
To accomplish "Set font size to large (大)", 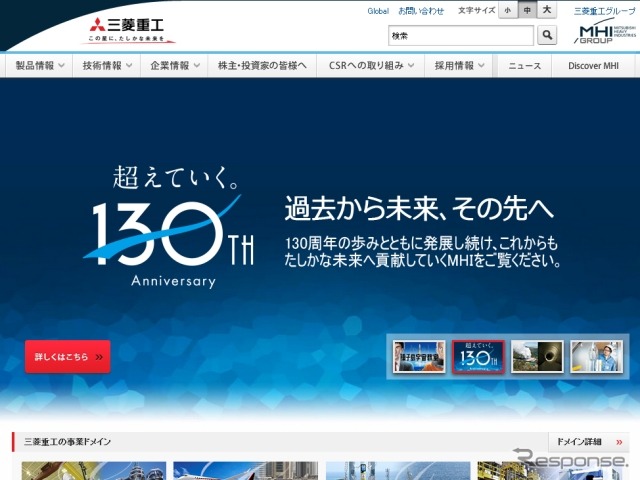I will point(547,11).
